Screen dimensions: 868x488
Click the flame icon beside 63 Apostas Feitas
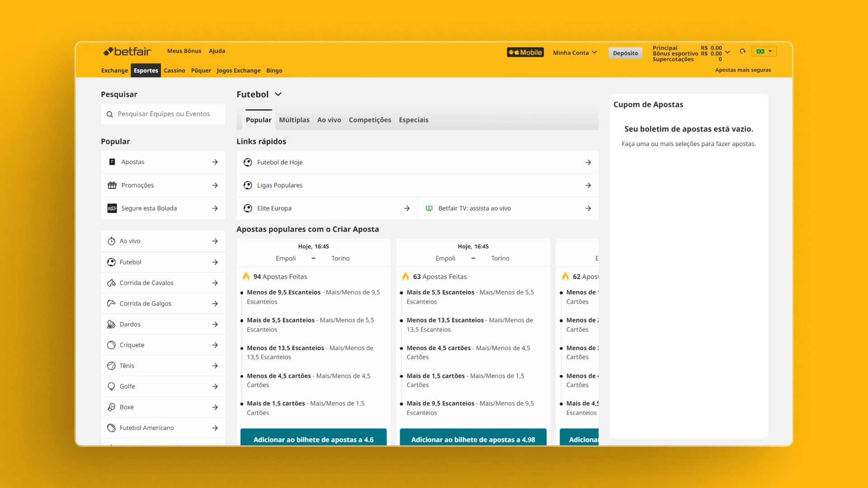(406, 276)
